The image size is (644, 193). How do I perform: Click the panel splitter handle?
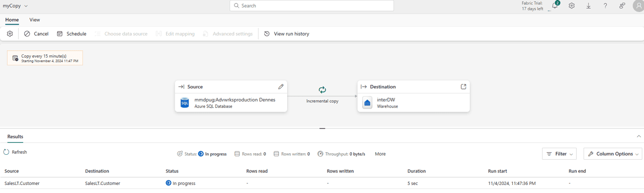[x=323, y=128]
